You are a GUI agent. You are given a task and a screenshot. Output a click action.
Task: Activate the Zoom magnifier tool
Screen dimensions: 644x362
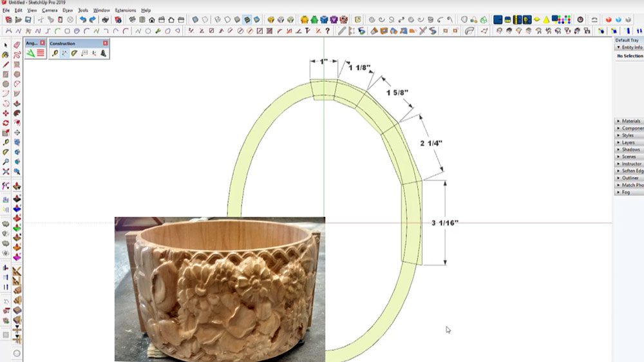[x=6, y=162]
